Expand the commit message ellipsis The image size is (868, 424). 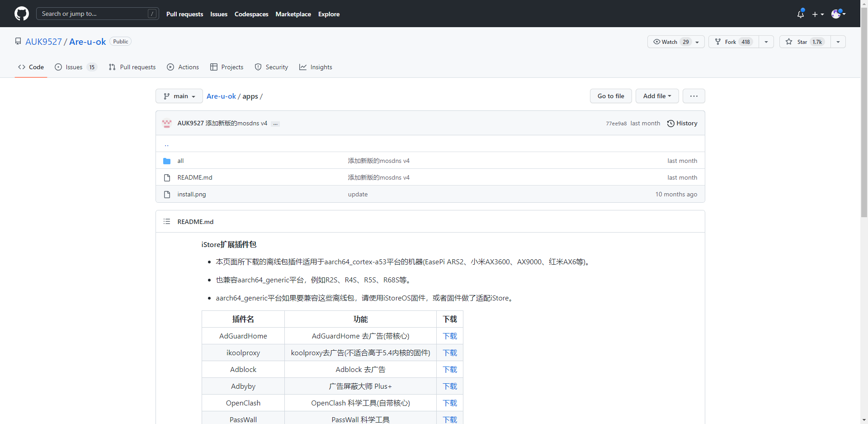coord(275,124)
